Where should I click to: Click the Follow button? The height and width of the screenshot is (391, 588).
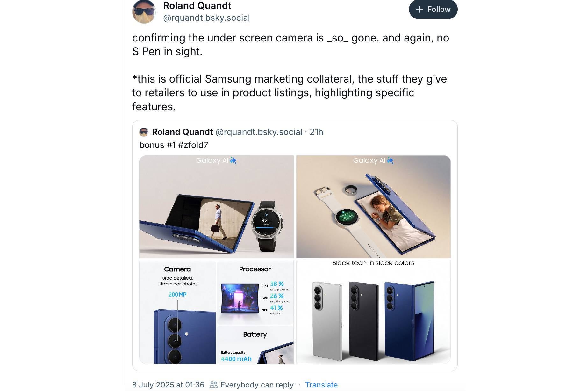pos(433,10)
